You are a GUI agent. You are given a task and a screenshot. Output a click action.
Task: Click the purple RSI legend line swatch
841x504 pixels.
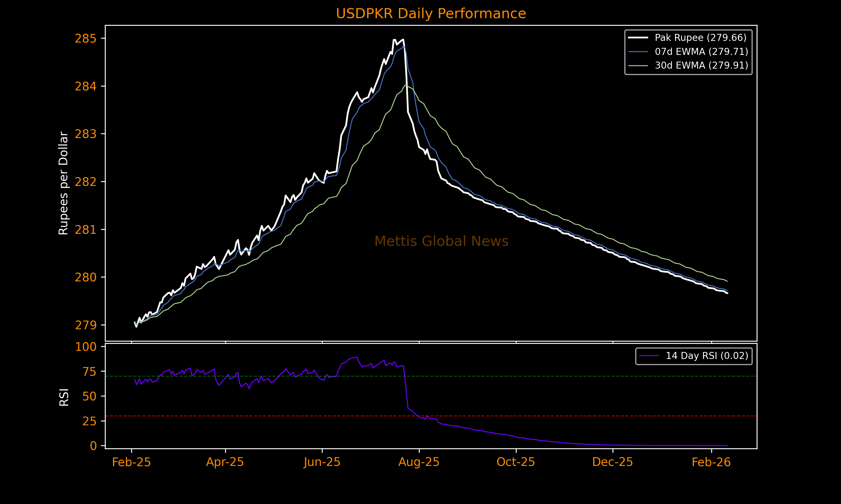(649, 356)
